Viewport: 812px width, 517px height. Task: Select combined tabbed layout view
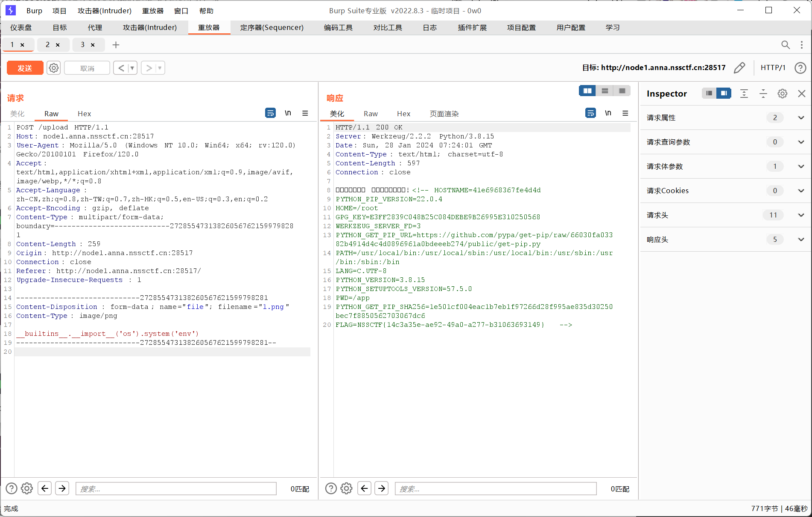pyautogui.click(x=622, y=91)
